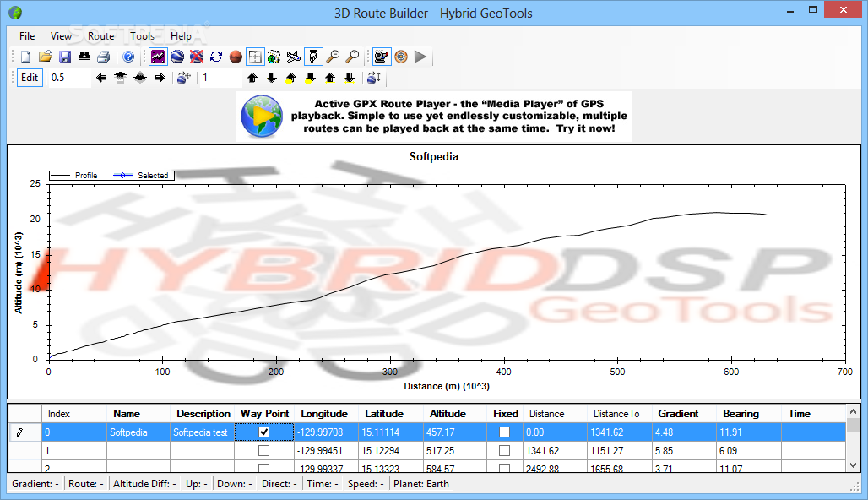Click the plain black down arrow
This screenshot has width=868, height=500.
(x=272, y=78)
